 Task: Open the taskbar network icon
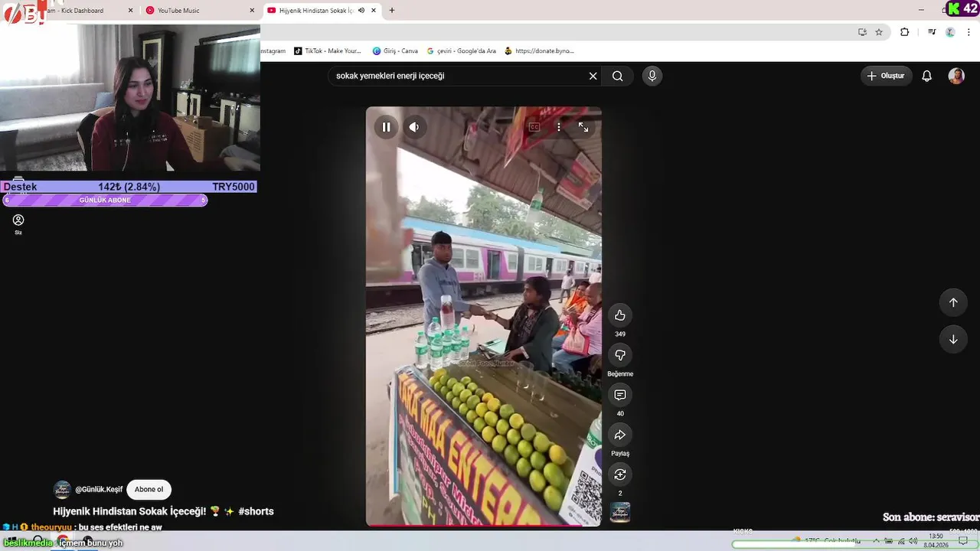tap(901, 541)
